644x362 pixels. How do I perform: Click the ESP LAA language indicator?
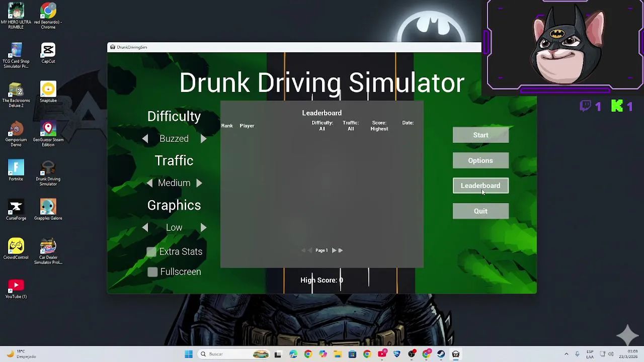590,354
